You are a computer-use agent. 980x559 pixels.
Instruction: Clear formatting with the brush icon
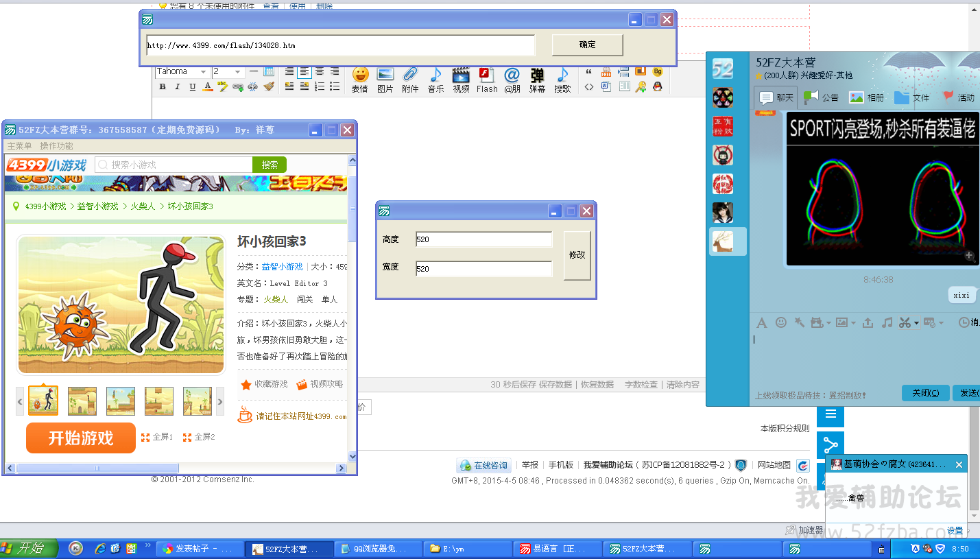(x=268, y=87)
